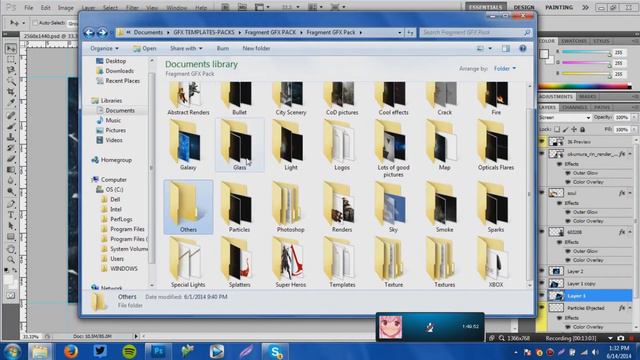Toggle the lock transparent pixels icon
Viewport: 640px width, 360px height.
click(x=557, y=129)
